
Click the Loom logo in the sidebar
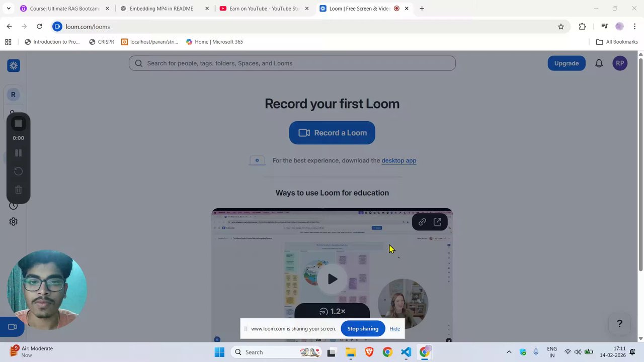click(14, 65)
